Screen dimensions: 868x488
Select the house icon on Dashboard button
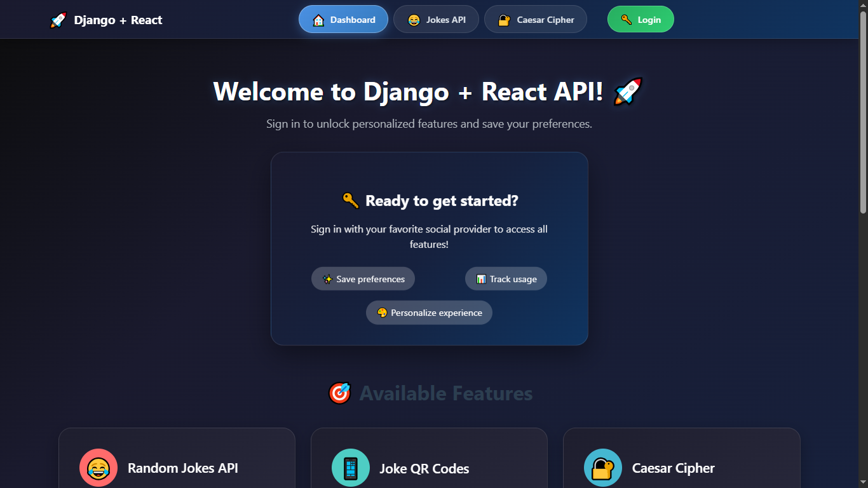318,19
